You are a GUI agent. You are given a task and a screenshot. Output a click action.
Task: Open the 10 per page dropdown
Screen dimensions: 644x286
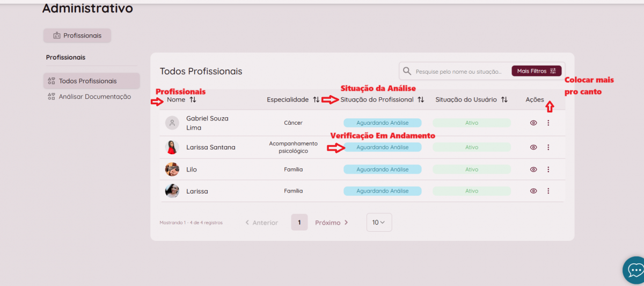click(x=379, y=223)
